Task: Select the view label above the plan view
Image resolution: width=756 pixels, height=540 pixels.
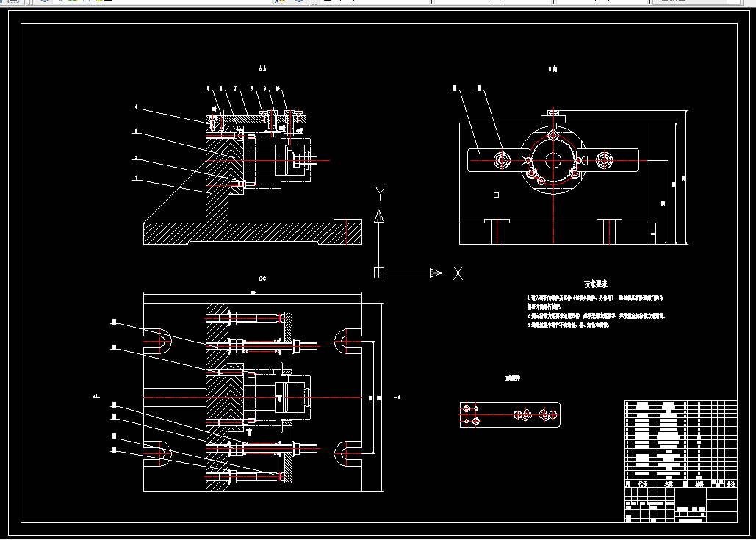Action: (263, 278)
